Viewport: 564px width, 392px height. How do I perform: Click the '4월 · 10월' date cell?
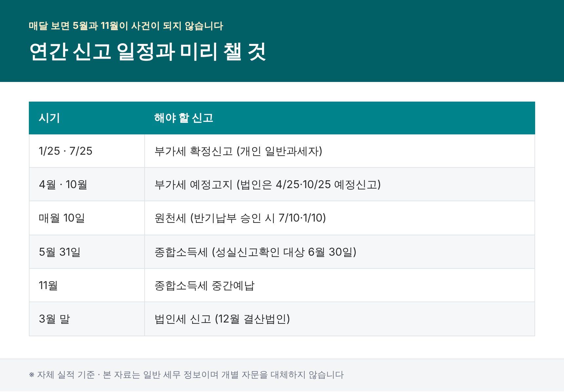(x=87, y=185)
